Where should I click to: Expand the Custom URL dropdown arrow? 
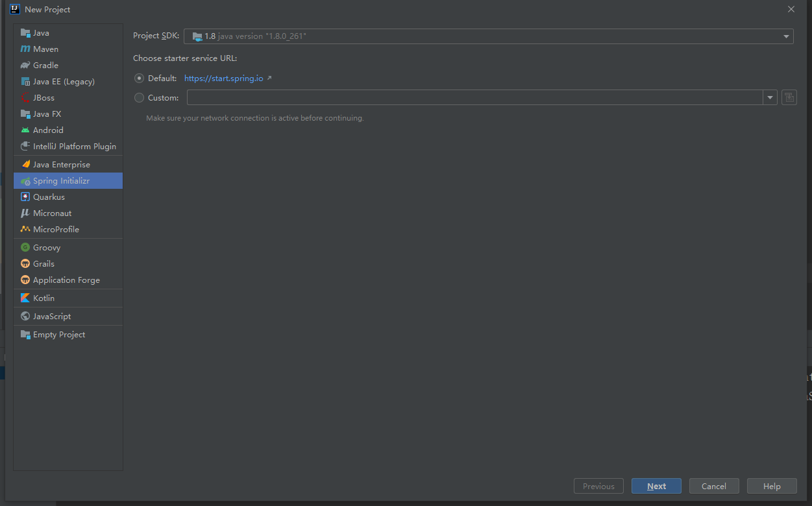(770, 97)
